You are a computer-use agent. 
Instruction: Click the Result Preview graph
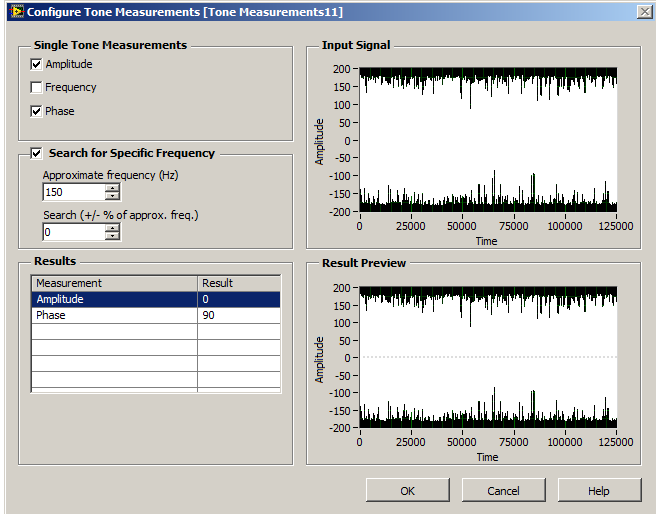(x=488, y=358)
